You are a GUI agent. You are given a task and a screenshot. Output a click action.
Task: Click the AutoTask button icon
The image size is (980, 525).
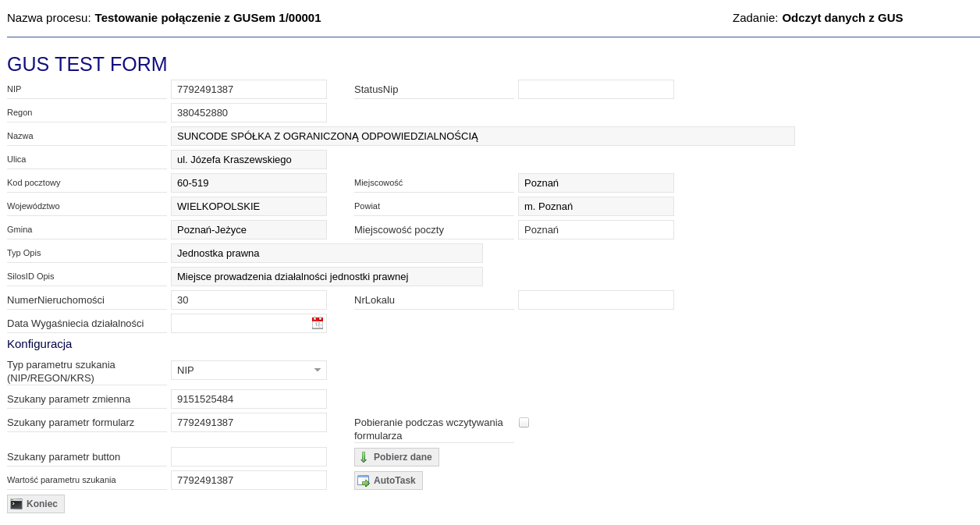coord(364,481)
